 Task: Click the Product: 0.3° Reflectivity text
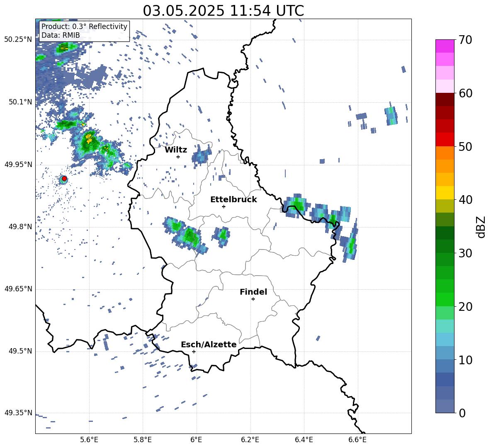(84, 26)
